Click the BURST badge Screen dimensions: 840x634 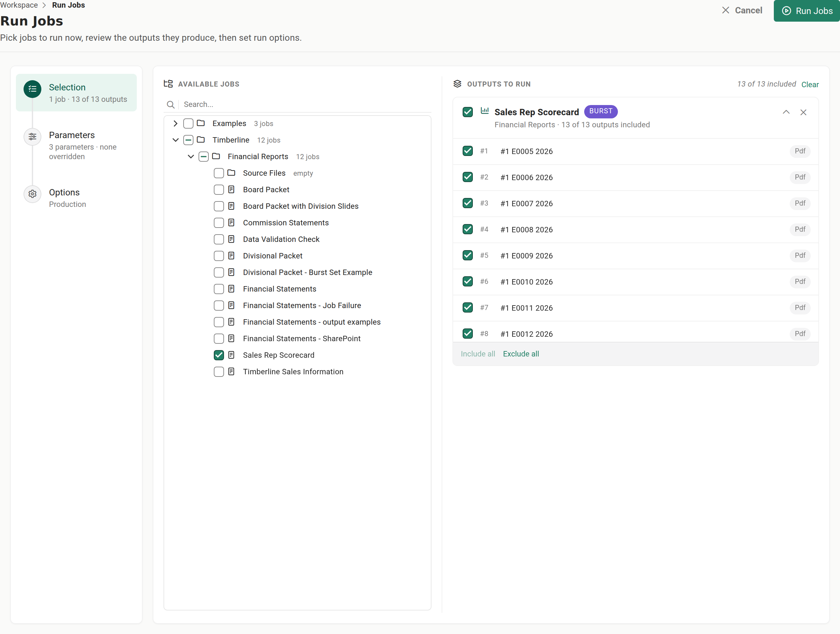pyautogui.click(x=601, y=111)
